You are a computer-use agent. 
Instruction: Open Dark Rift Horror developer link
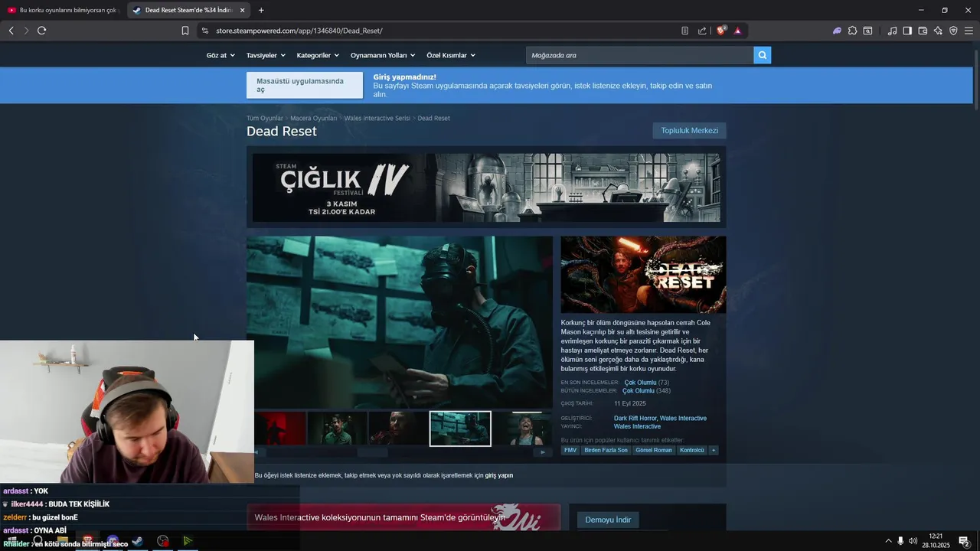pos(635,419)
